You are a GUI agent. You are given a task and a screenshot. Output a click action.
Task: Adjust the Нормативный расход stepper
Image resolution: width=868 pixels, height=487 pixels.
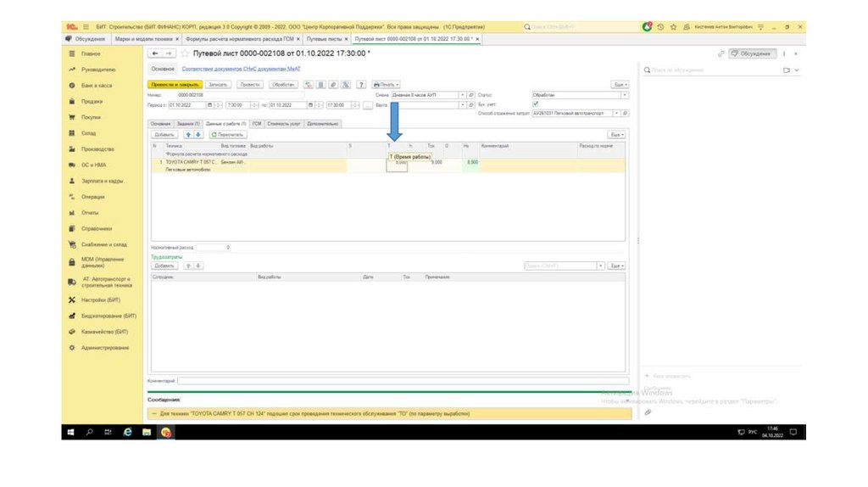point(227,247)
